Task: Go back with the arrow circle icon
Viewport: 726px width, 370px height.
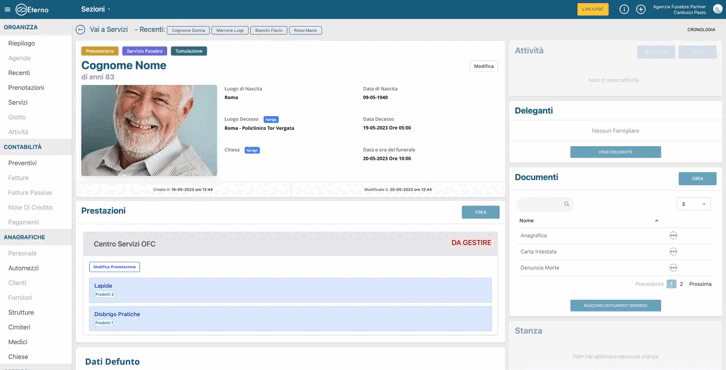Action: click(80, 30)
